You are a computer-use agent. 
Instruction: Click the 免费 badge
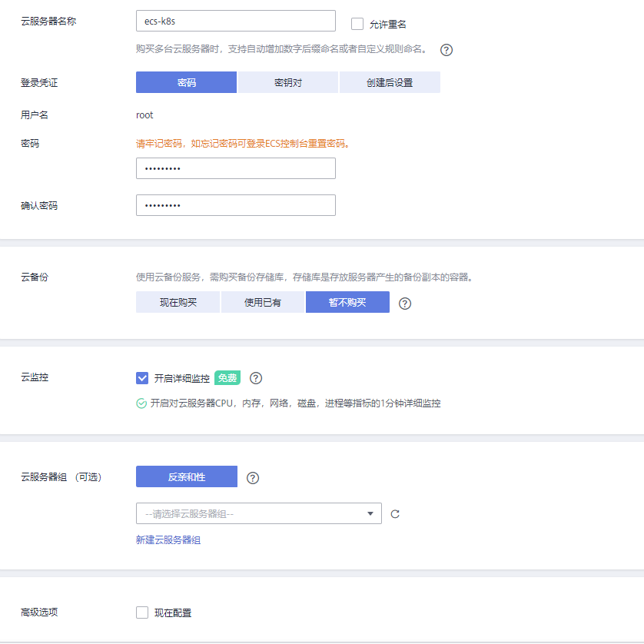click(227, 378)
